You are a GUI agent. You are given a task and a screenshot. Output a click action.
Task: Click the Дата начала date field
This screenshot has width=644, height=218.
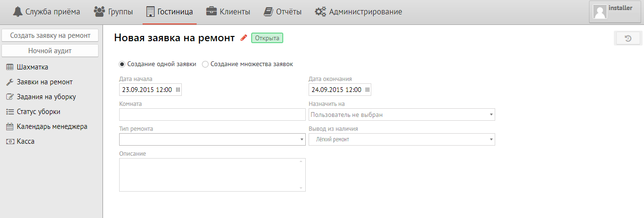click(x=150, y=90)
